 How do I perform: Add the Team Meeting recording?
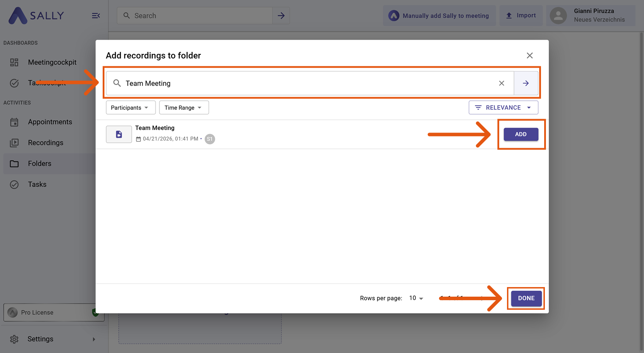[x=520, y=134]
